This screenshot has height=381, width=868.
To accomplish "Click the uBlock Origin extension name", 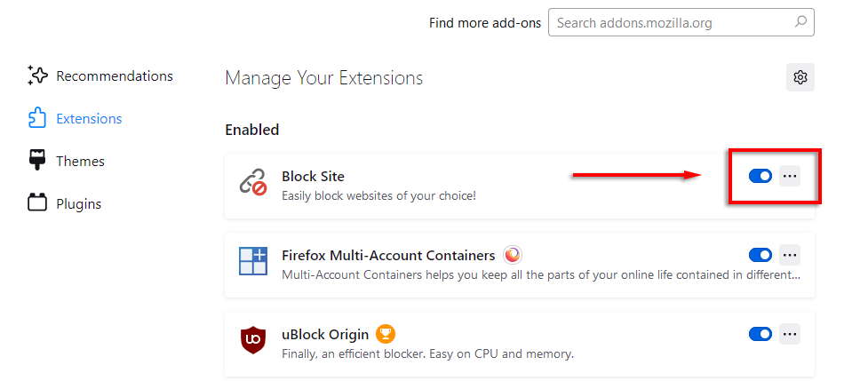I will [x=325, y=335].
